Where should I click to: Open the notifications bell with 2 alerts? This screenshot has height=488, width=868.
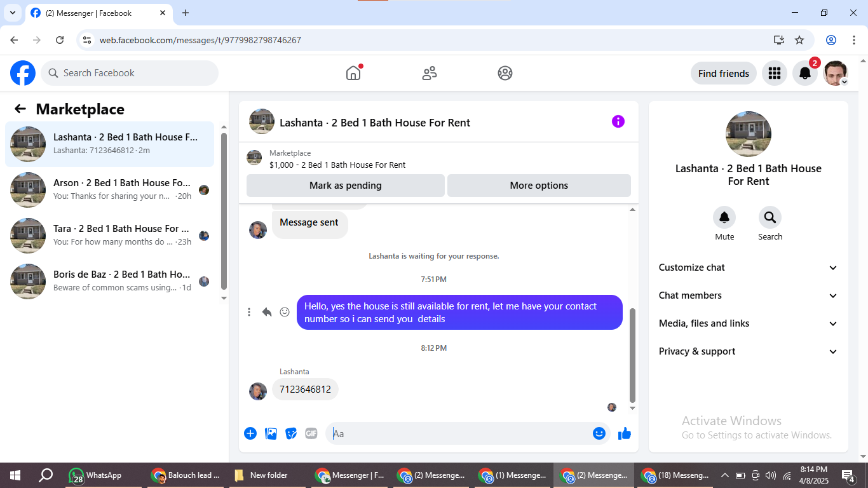tap(805, 73)
